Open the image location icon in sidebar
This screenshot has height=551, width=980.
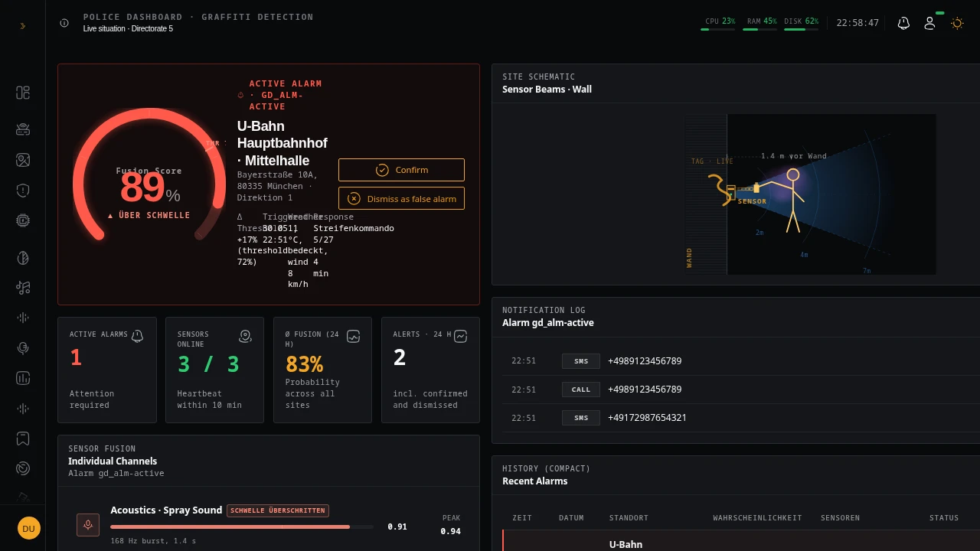[x=23, y=160]
